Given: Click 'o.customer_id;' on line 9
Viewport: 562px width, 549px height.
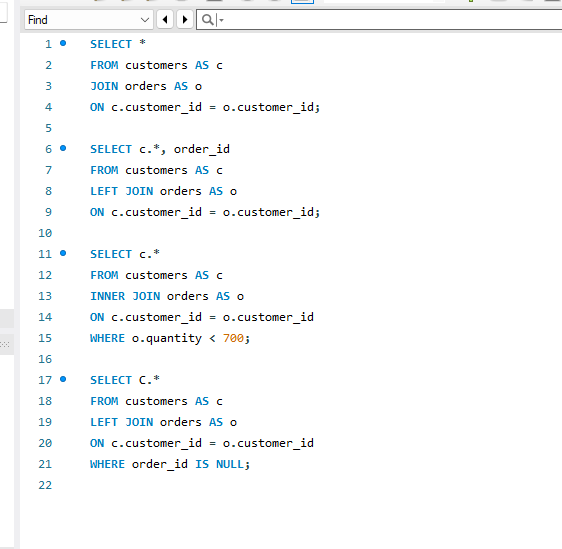Looking at the screenshot, I should (271, 212).
